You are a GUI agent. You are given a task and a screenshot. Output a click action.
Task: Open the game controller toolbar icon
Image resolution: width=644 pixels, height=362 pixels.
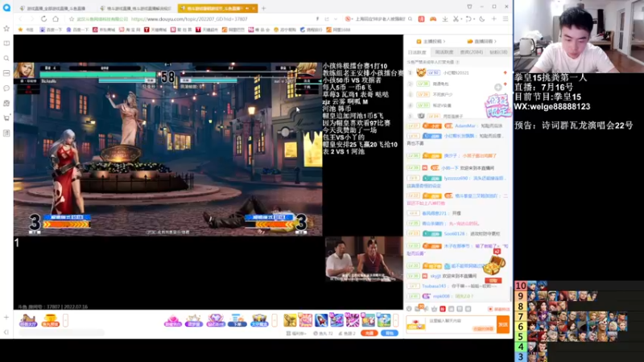pos(433,19)
